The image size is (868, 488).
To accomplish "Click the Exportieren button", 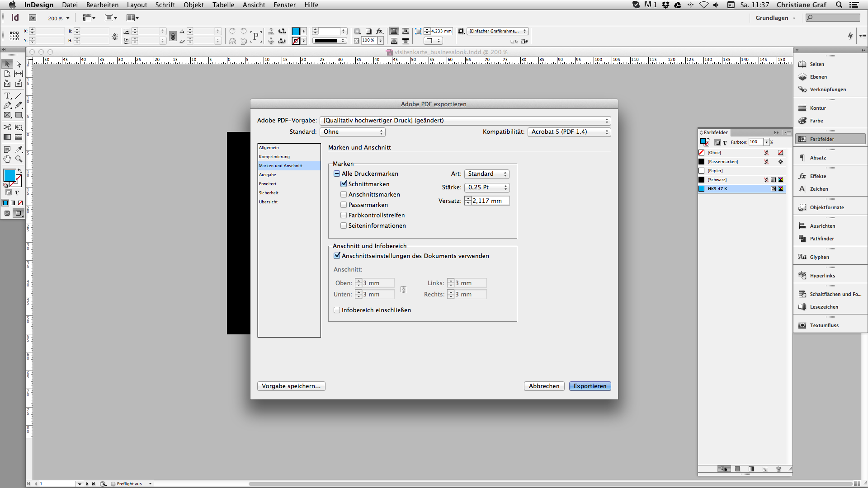I will (x=590, y=386).
